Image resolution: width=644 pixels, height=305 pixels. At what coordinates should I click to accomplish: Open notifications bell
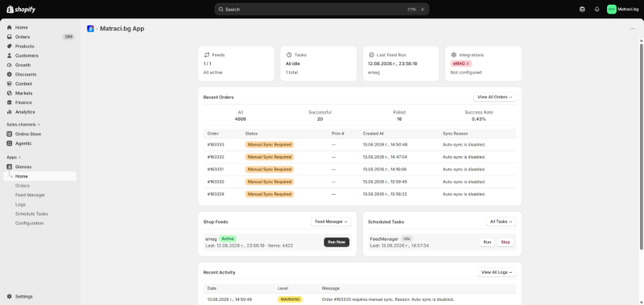[x=597, y=9]
